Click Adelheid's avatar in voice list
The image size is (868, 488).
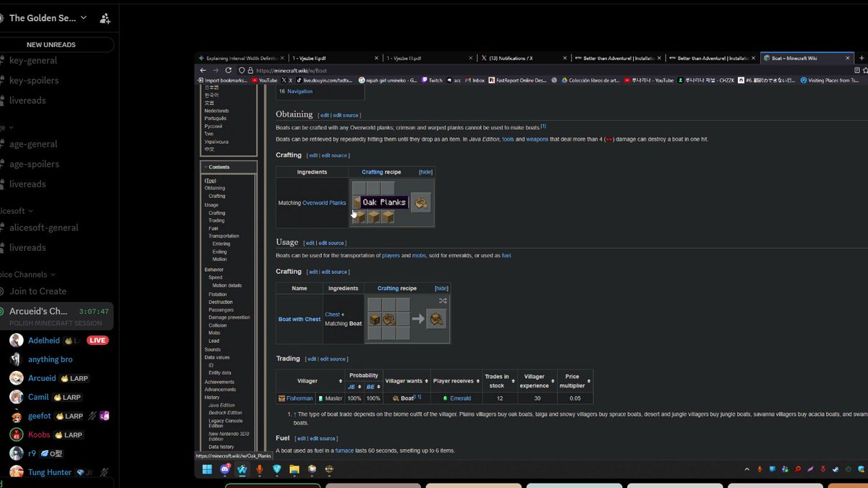tap(16, 341)
